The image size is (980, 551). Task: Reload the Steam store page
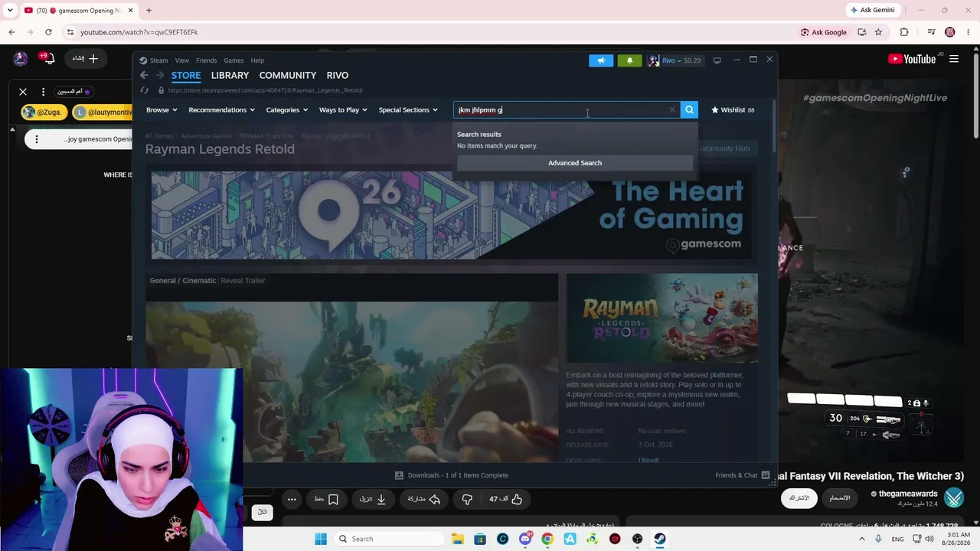(144, 90)
